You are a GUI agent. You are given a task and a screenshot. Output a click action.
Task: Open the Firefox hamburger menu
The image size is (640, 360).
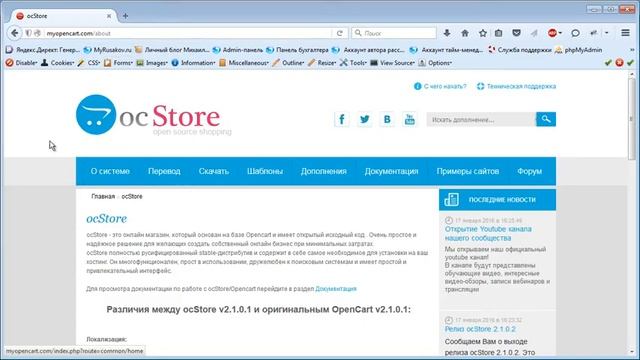(625, 33)
